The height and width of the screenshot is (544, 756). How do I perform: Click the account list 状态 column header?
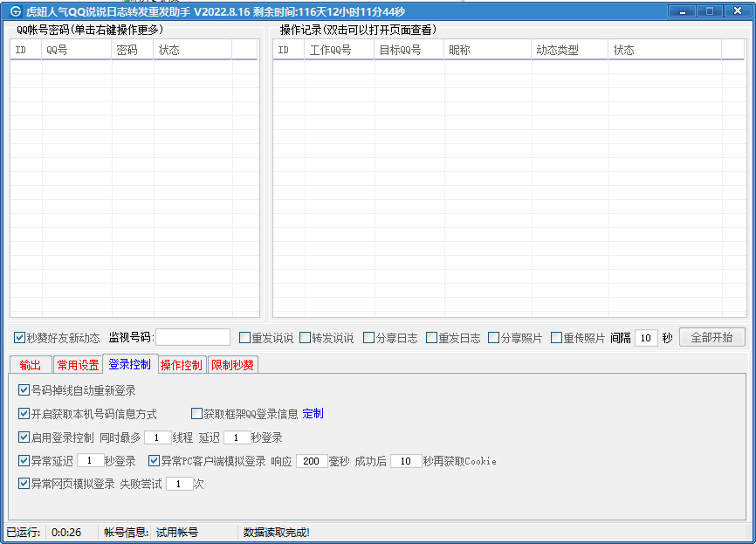pos(192,50)
